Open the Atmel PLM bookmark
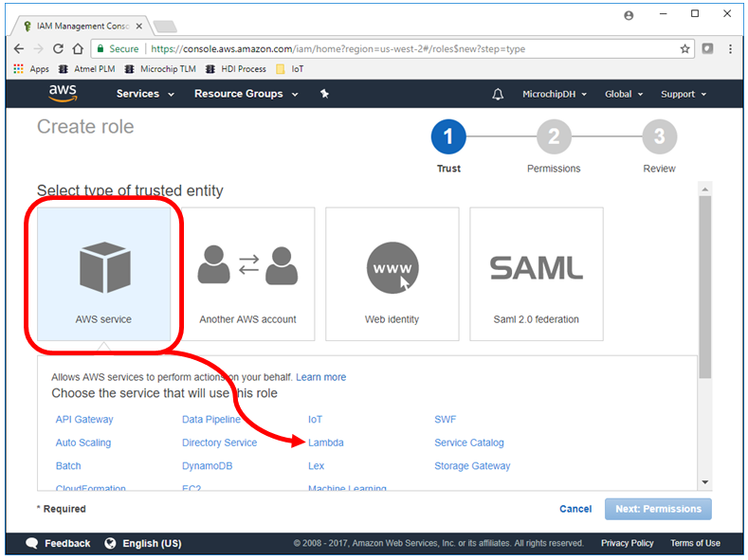The width and height of the screenshot is (748, 560). coord(86,69)
